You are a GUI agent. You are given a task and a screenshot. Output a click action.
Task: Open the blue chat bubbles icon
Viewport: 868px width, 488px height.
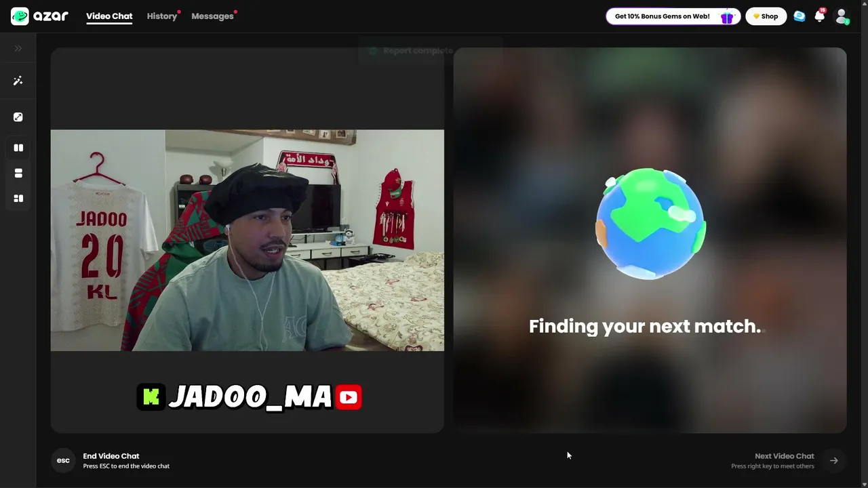pos(800,16)
